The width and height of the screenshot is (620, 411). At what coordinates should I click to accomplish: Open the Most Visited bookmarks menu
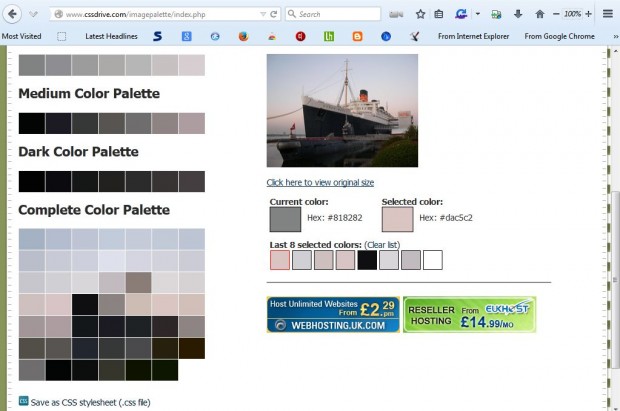pos(21,36)
